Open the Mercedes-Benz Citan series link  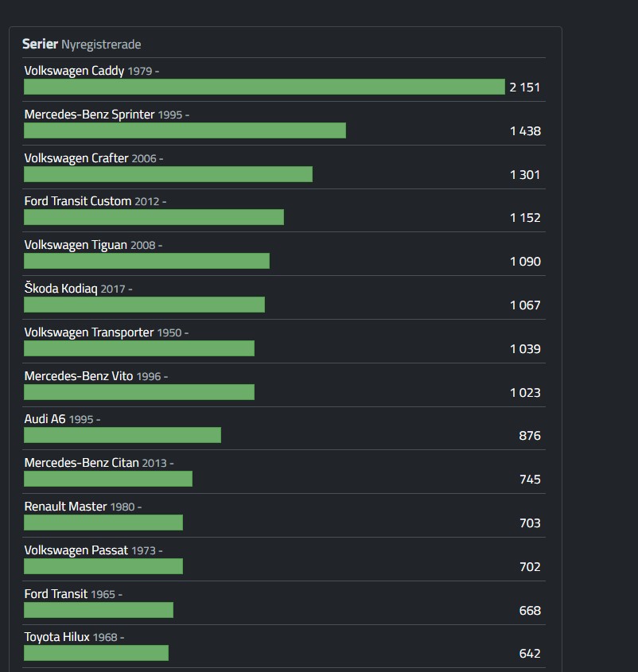point(81,462)
